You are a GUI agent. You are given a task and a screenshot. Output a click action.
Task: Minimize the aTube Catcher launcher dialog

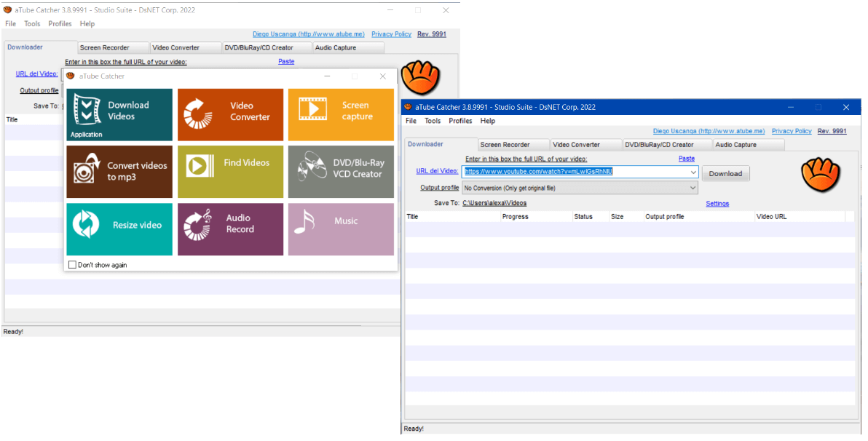(x=327, y=76)
